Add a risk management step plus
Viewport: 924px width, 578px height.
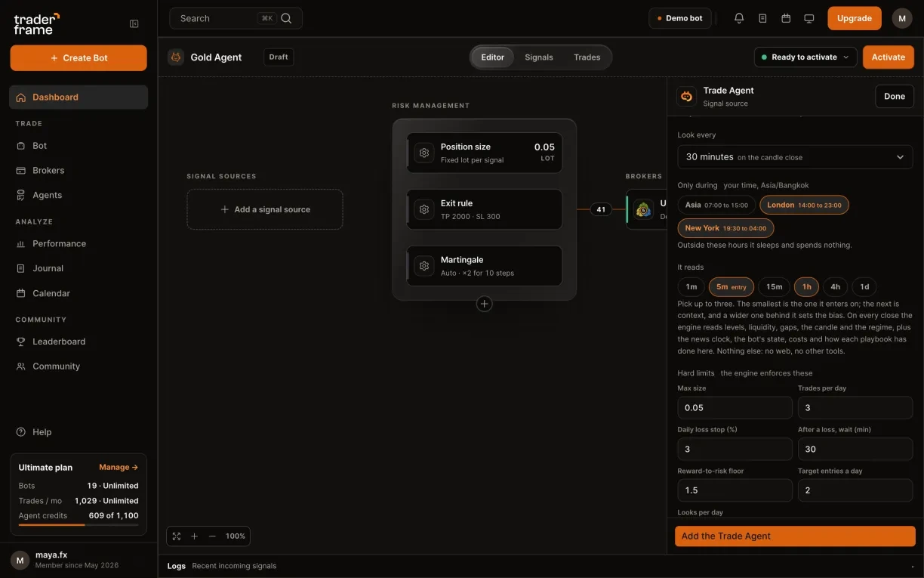click(x=485, y=304)
